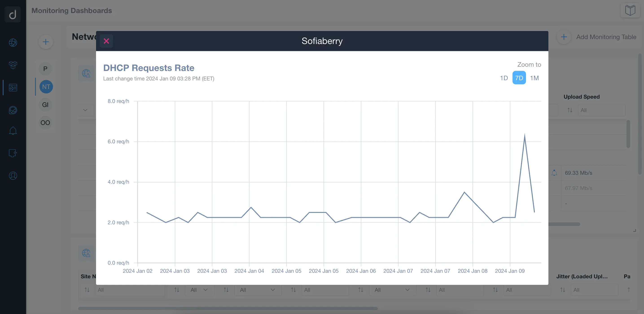Click the Monitoring Dashboards heading
The width and height of the screenshot is (644, 314).
72,11
